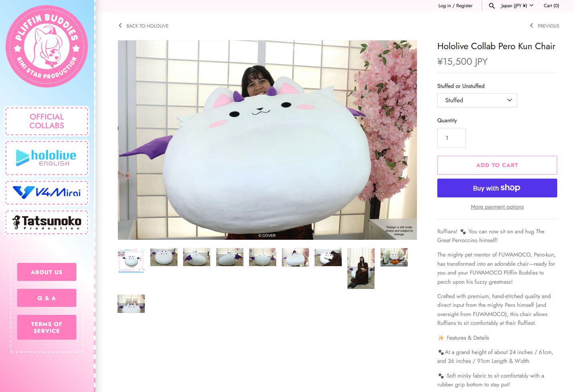Open the Q & A page

[x=47, y=298]
